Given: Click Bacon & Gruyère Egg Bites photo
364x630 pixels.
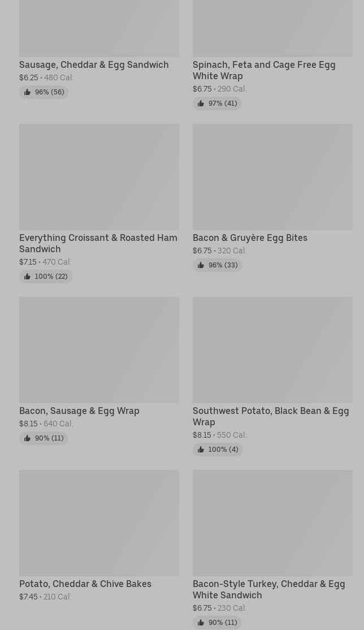Looking at the screenshot, I should click(272, 177).
